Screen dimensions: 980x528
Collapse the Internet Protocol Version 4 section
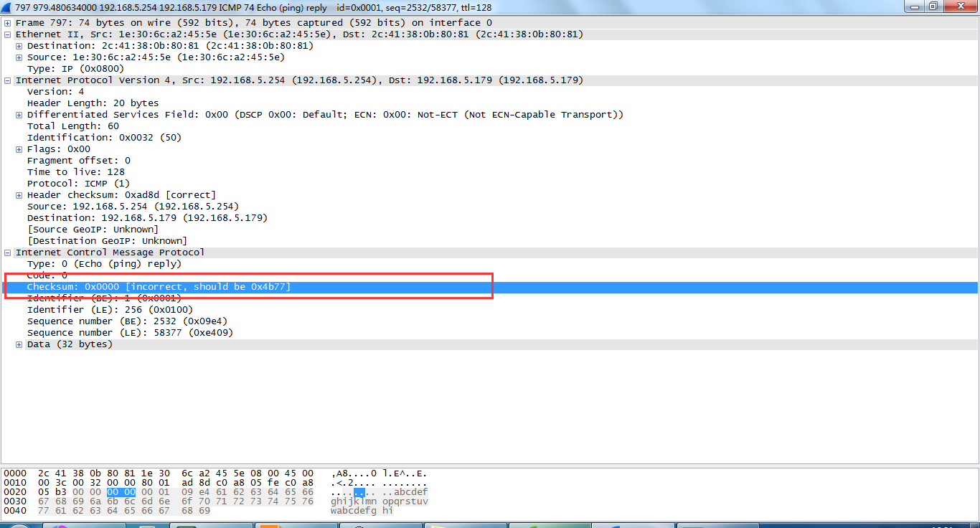coord(8,80)
